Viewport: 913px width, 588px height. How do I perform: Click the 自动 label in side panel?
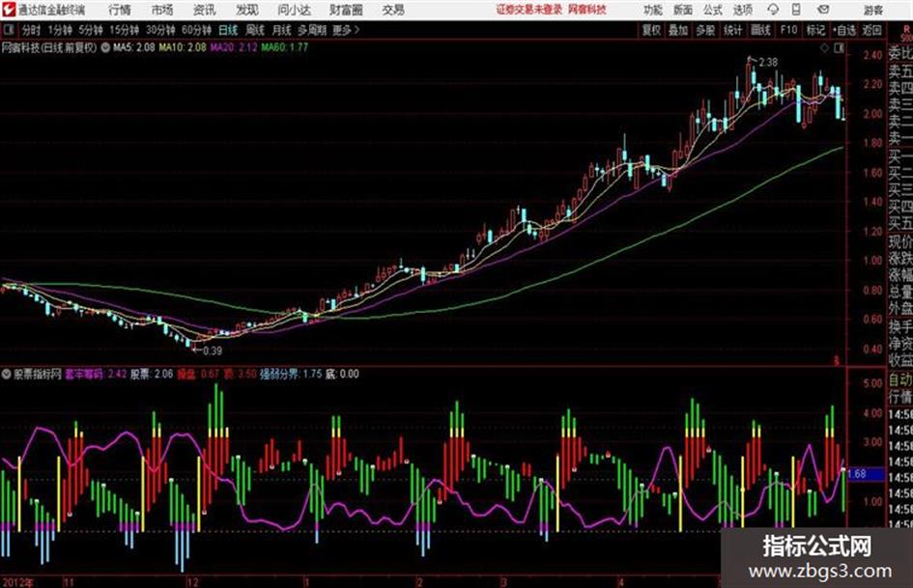coord(900,380)
